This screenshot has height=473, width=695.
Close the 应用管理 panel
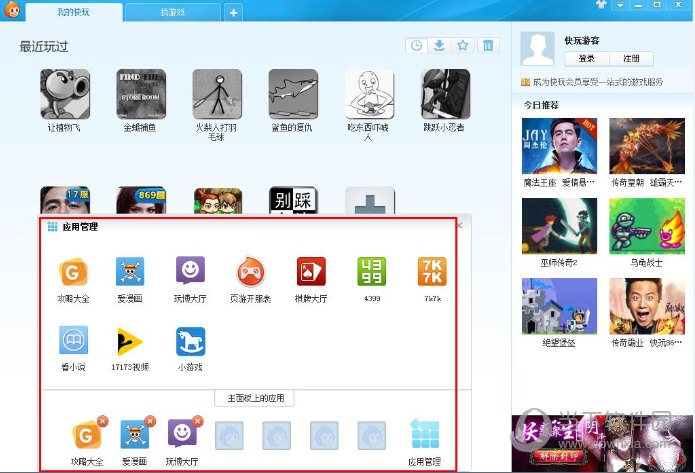tap(460, 226)
